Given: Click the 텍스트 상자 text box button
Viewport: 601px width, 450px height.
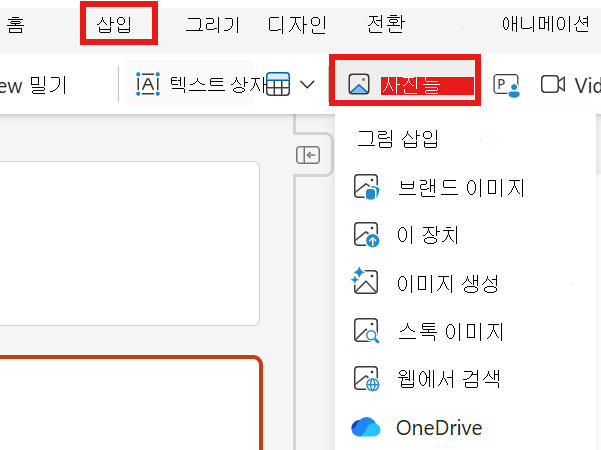Looking at the screenshot, I should pos(189,84).
